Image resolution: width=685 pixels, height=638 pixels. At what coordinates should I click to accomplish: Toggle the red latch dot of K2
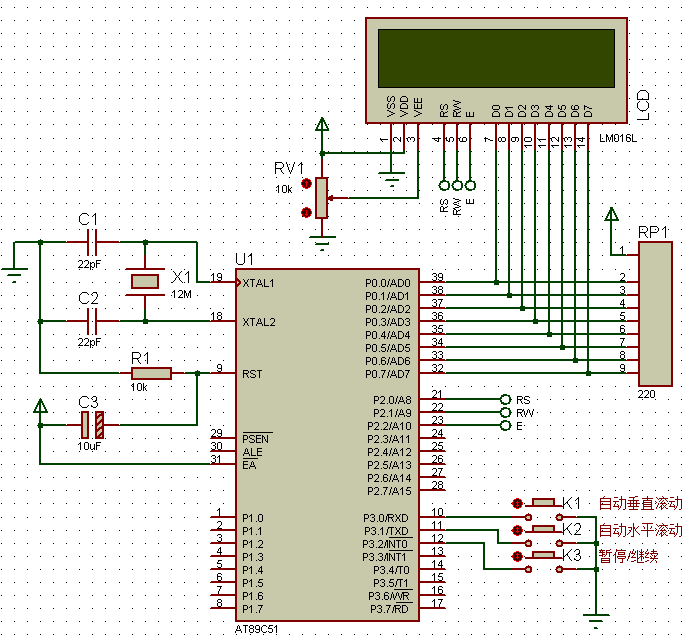tap(517, 530)
